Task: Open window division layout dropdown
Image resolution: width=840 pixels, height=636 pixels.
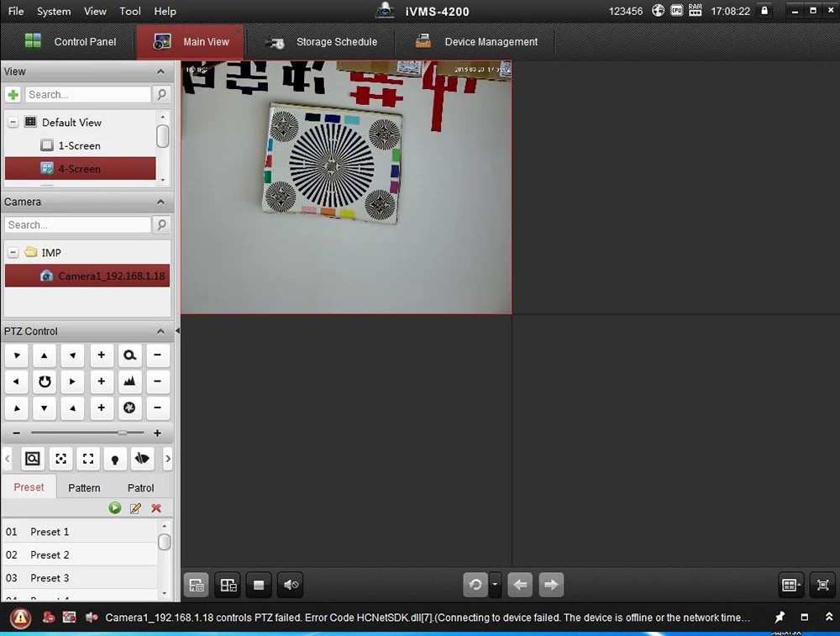Action: pos(790,585)
